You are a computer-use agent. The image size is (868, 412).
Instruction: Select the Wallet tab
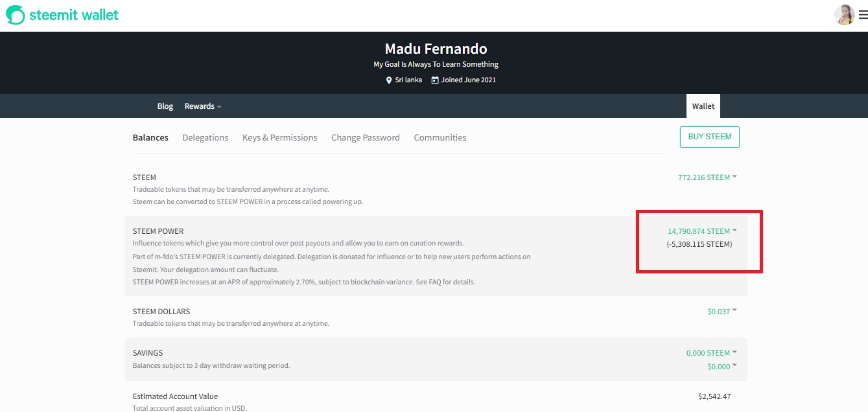coord(703,106)
